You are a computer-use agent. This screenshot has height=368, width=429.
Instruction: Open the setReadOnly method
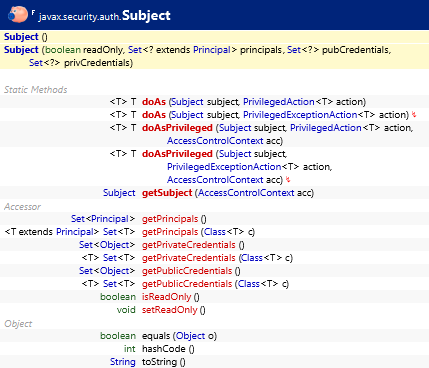tap(170, 310)
